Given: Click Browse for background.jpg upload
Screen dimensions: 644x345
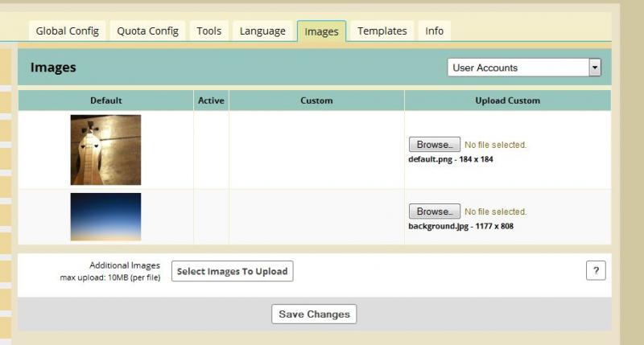Looking at the screenshot, I should coord(435,212).
